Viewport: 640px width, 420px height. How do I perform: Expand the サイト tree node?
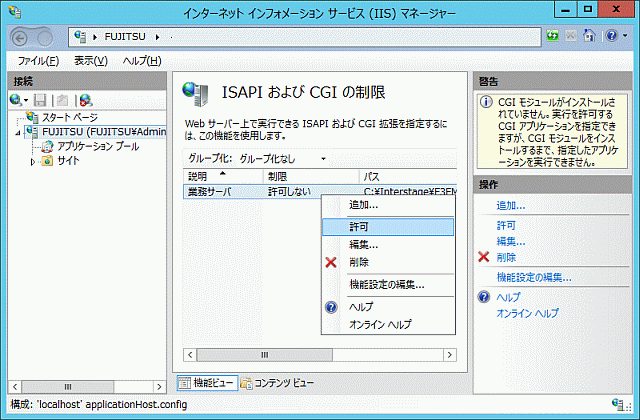click(33, 162)
